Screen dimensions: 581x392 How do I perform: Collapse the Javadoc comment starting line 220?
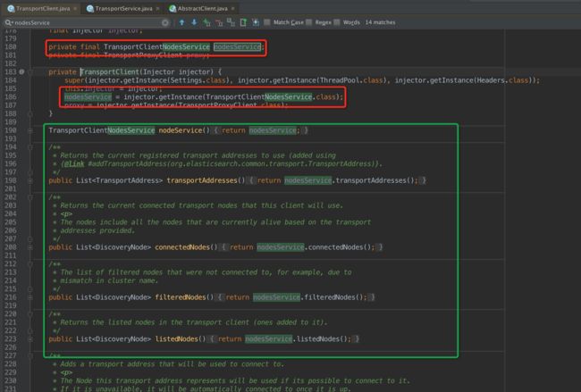30,314
